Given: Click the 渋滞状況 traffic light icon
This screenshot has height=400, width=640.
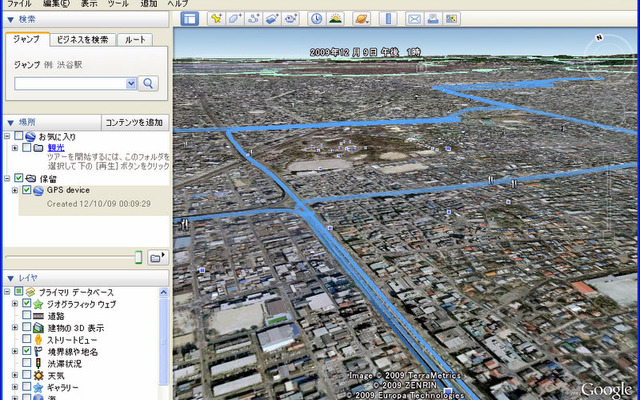Looking at the screenshot, I should pyautogui.click(x=38, y=363).
